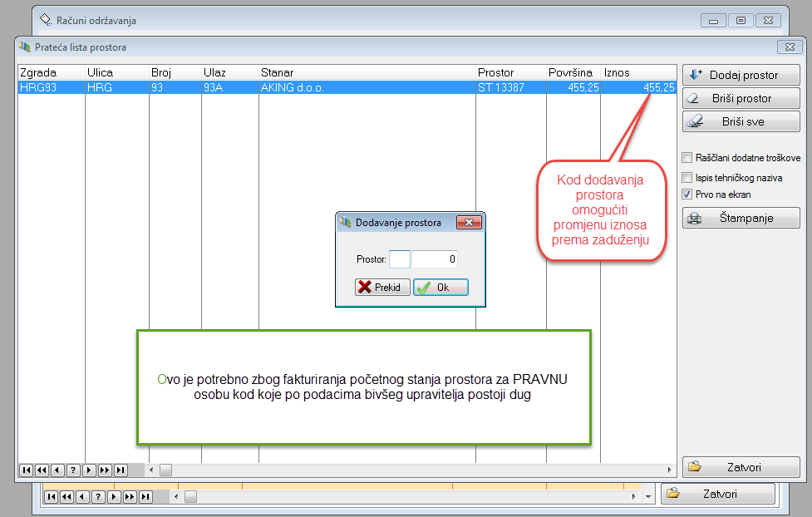812x517 pixels.
Task: Enable Ispis tehničkog naziva checkbox
Action: 687,178
